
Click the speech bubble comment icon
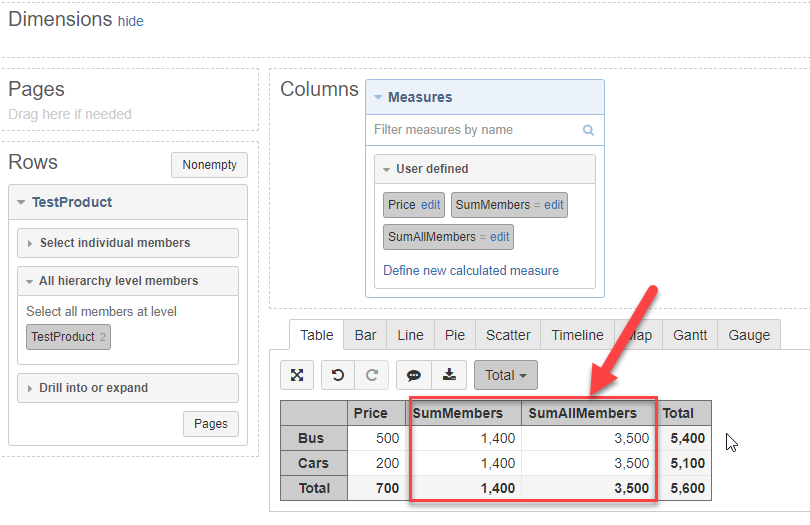(414, 375)
